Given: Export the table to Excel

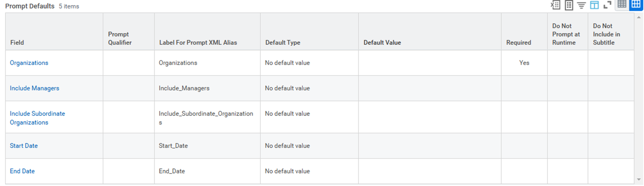Looking at the screenshot, I should (555, 5).
